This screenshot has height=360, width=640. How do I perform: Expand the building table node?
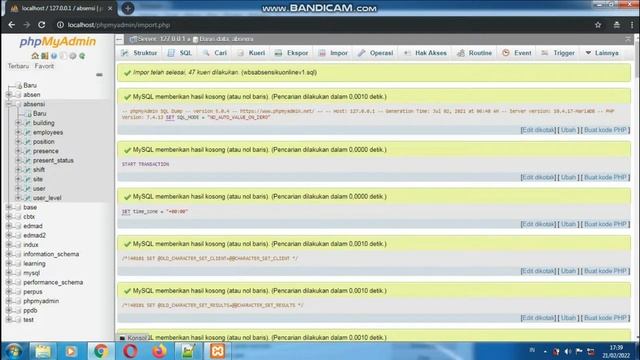click(18, 123)
